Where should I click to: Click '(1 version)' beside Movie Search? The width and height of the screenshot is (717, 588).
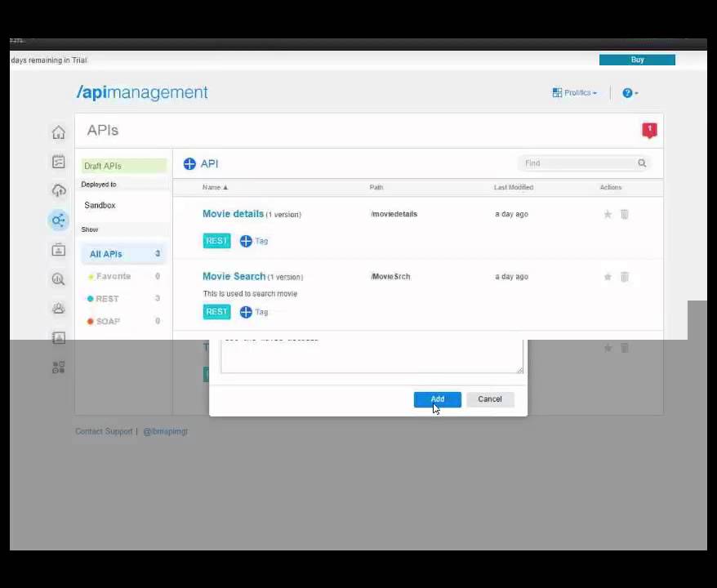285,277
